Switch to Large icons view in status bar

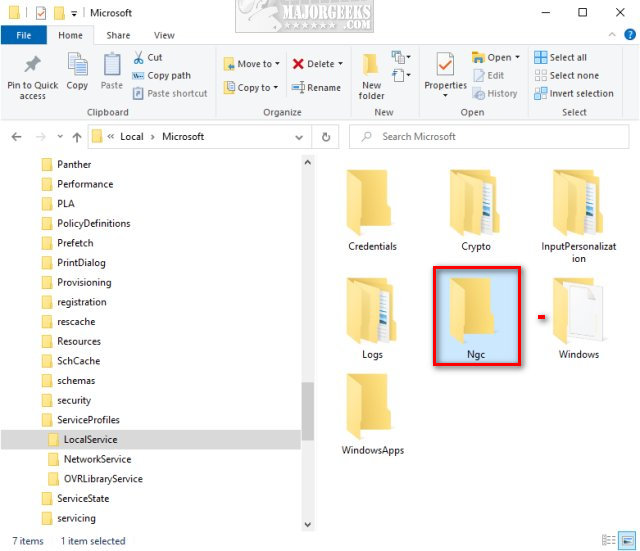coord(627,540)
